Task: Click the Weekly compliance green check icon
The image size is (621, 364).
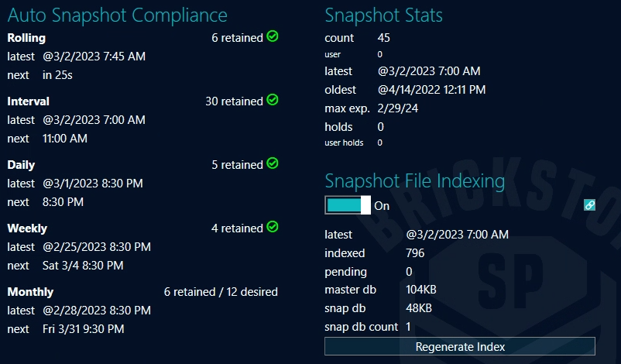Action: 273,227
